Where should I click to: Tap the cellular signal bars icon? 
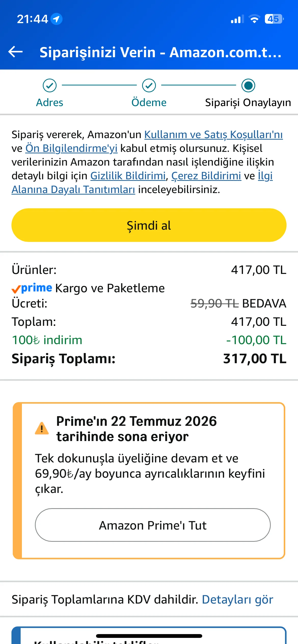pyautogui.click(x=237, y=19)
